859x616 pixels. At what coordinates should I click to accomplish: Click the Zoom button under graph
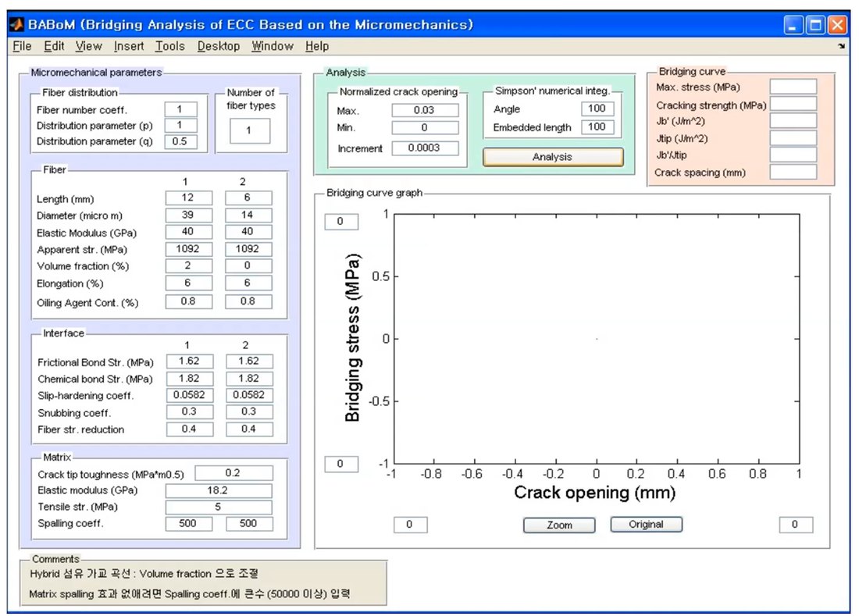[x=559, y=525]
